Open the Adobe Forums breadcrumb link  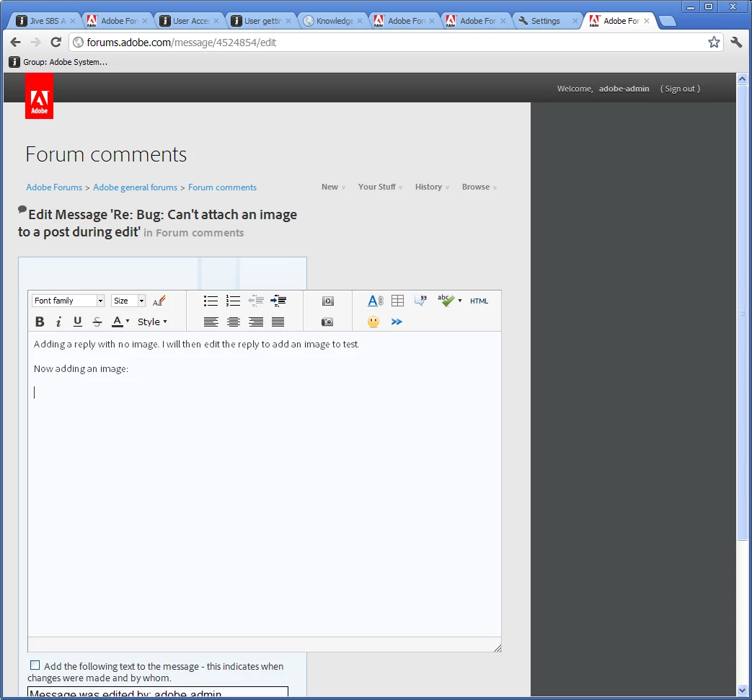coord(54,187)
